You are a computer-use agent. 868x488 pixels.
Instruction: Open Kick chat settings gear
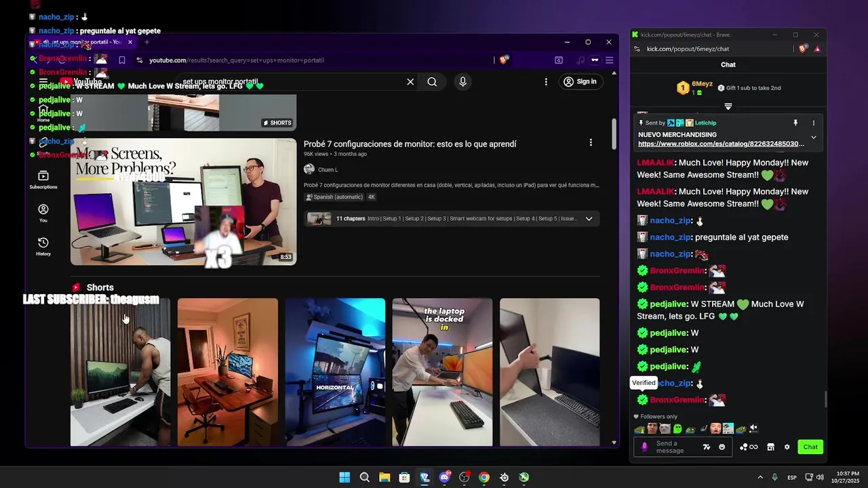tap(787, 447)
